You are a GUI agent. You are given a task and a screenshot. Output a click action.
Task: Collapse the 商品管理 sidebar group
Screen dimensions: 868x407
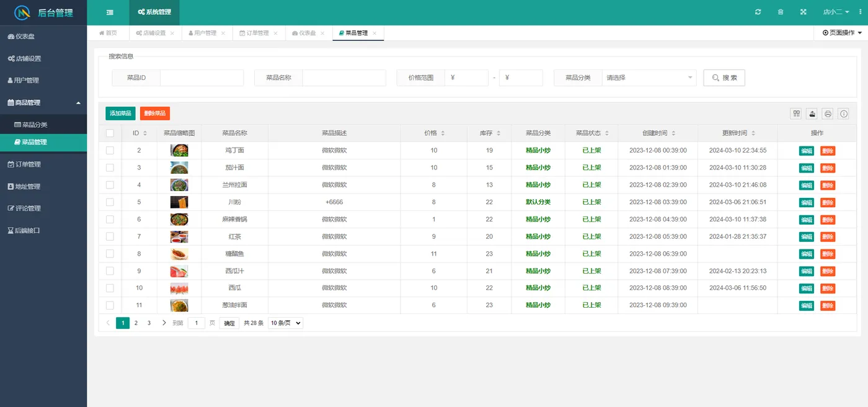tap(43, 102)
